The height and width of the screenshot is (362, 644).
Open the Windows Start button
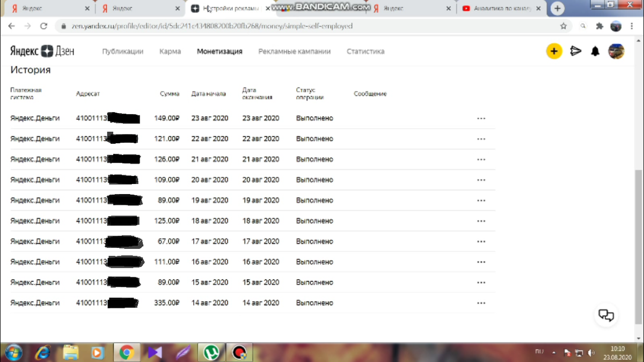click(13, 352)
